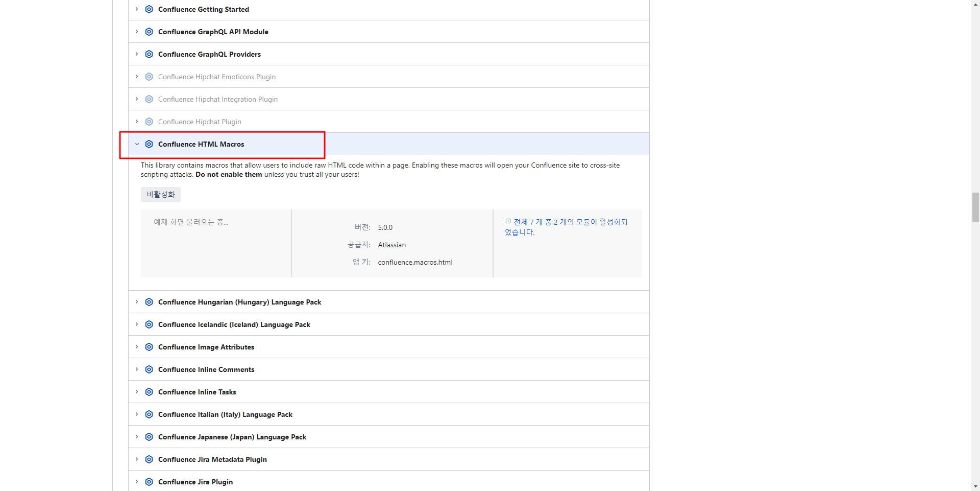Expand Confluence Italian Language Pack chevron
The height and width of the screenshot is (491, 980).
pyautogui.click(x=137, y=414)
